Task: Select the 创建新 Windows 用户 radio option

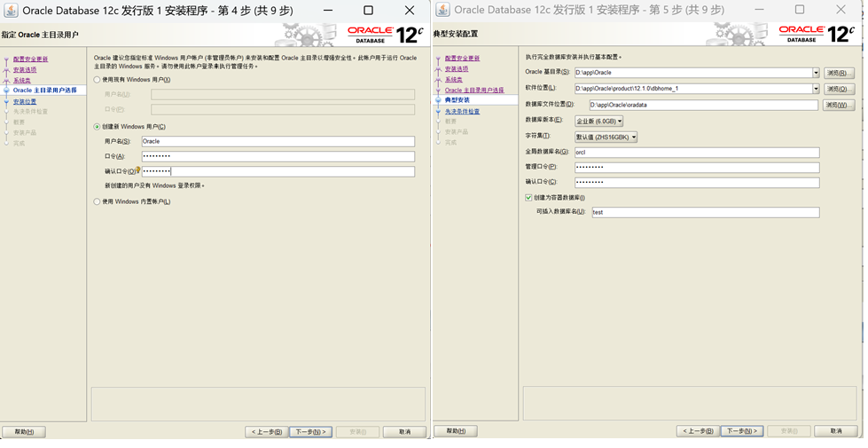Action: (97, 127)
